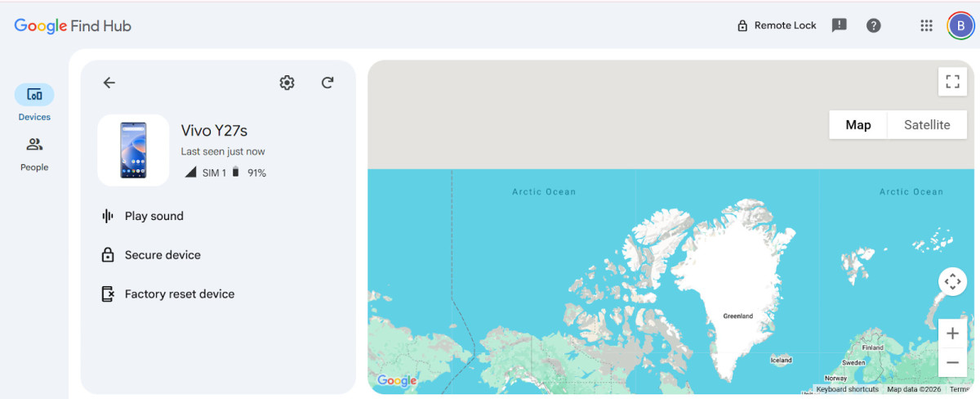Click Play sound on the device
The width and height of the screenshot is (980, 399).
pyautogui.click(x=154, y=216)
